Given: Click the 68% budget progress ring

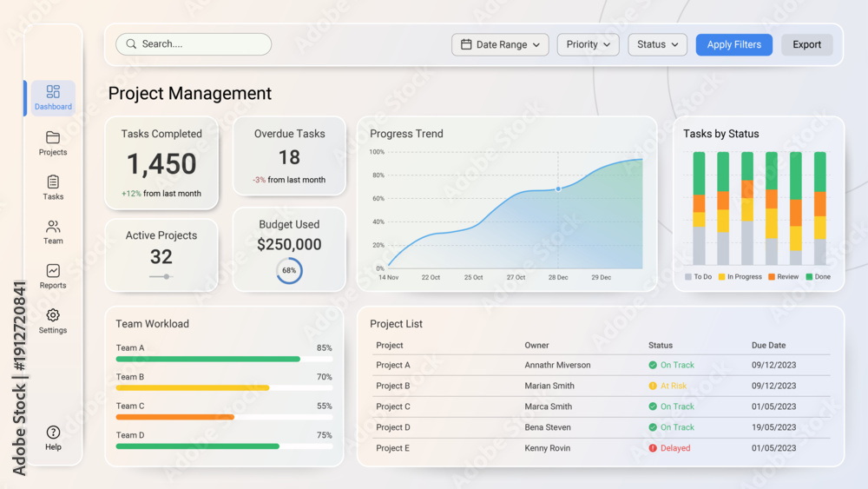Looking at the screenshot, I should click(x=289, y=270).
